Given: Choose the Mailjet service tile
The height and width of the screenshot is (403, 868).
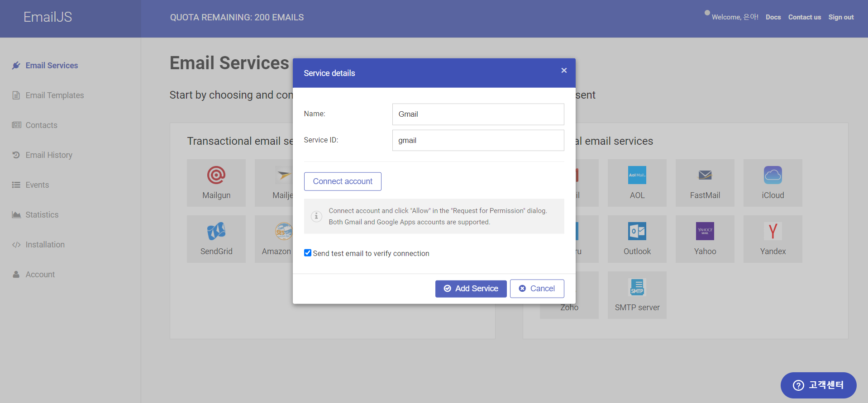Looking at the screenshot, I should tap(274, 183).
